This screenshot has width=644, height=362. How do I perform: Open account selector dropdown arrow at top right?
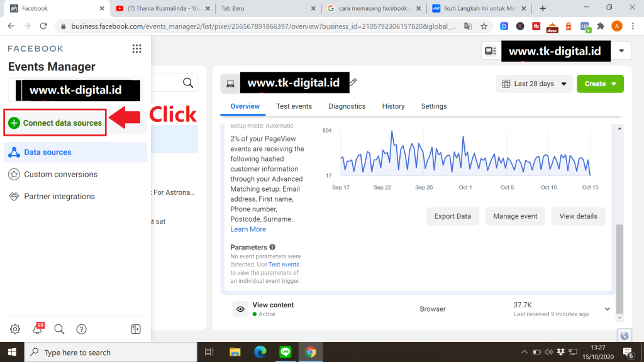[622, 51]
